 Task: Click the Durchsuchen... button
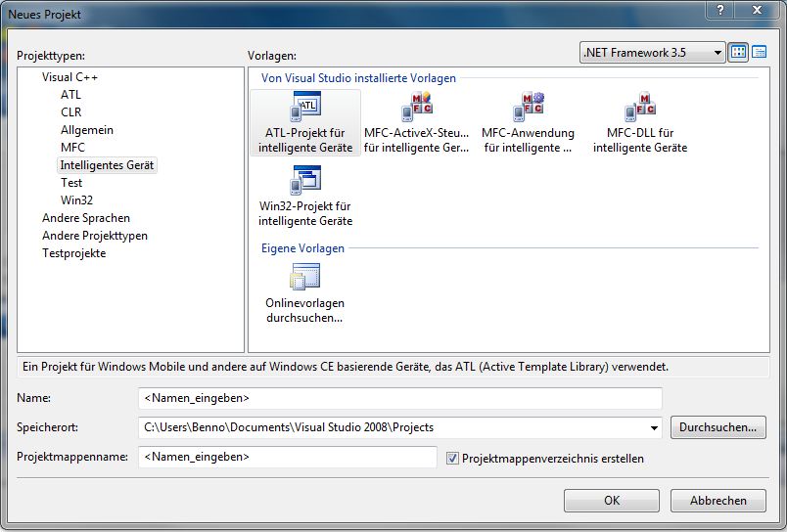coord(718,427)
